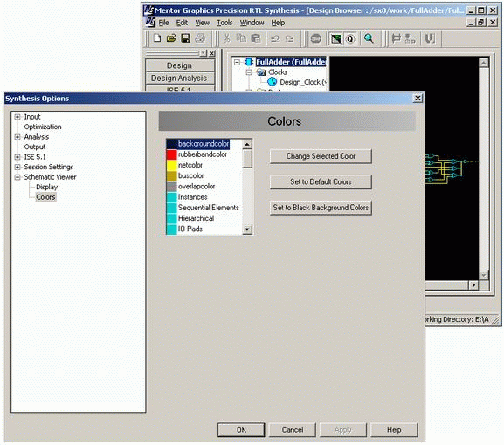Open the File menu

163,23
